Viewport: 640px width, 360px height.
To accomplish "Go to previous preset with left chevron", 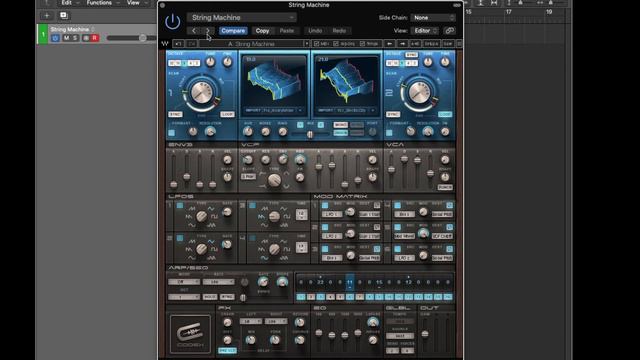I will pos(194,31).
